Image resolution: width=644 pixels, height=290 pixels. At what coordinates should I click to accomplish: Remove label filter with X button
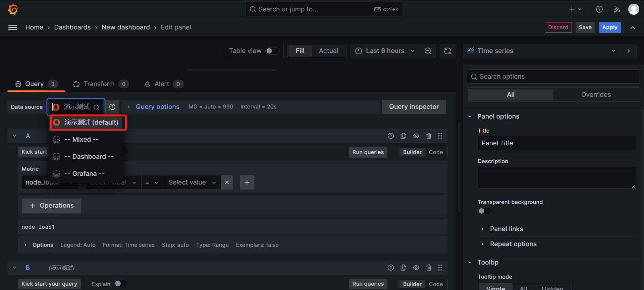coord(227,183)
